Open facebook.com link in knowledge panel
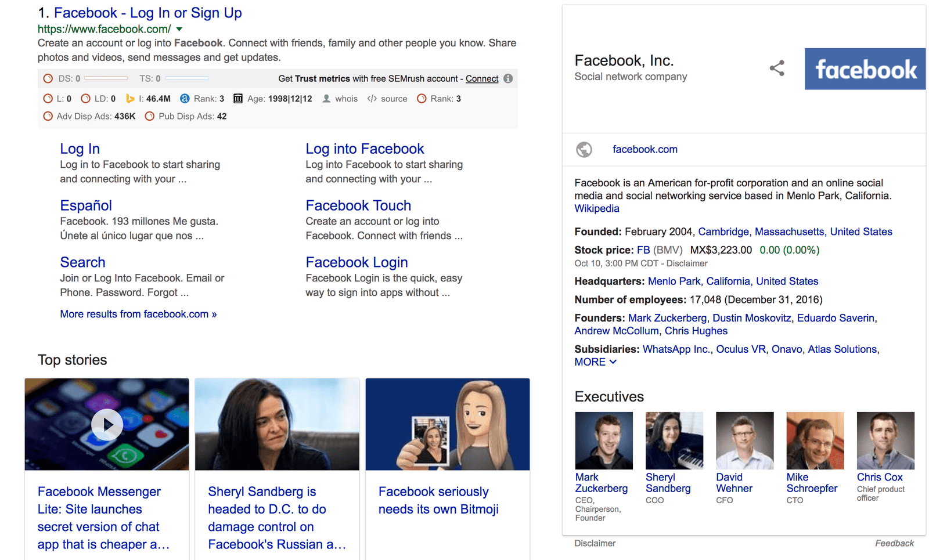The width and height of the screenshot is (929, 560). [645, 149]
